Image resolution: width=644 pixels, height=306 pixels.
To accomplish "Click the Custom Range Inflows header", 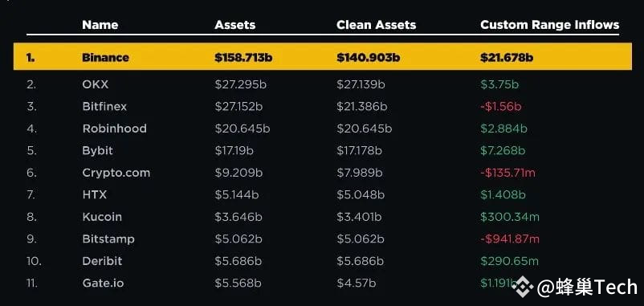I will tap(549, 25).
